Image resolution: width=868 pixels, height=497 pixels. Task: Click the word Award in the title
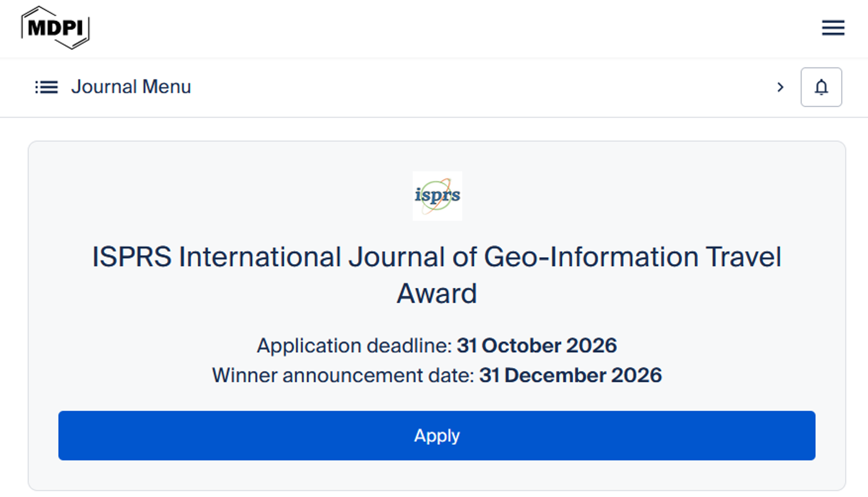click(436, 294)
